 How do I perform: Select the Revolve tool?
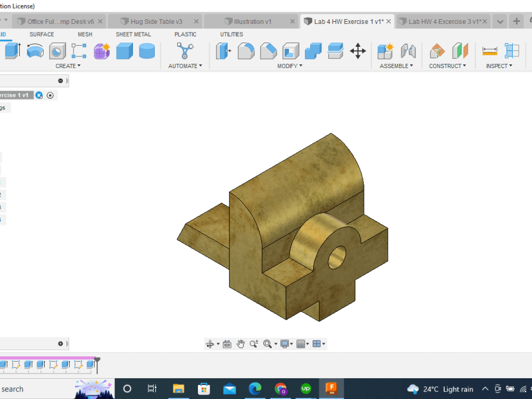click(x=35, y=51)
